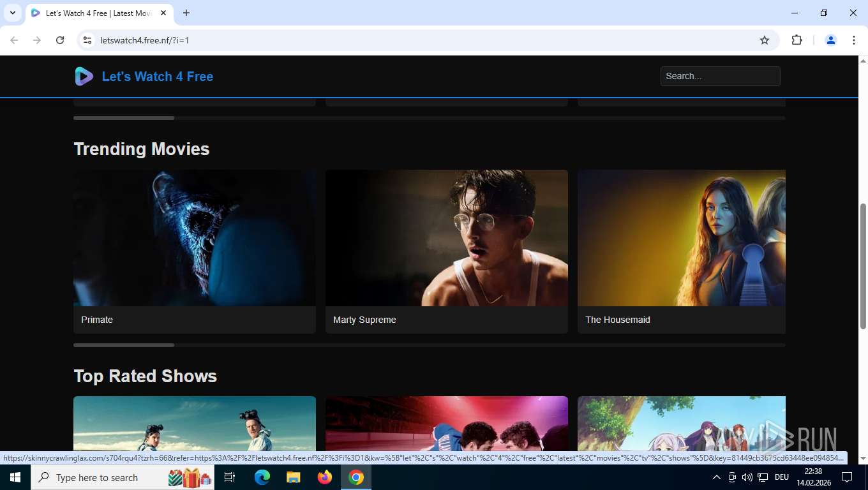Screen dimensions: 868x490
Task: Click the address bar URL
Action: (x=145, y=40)
